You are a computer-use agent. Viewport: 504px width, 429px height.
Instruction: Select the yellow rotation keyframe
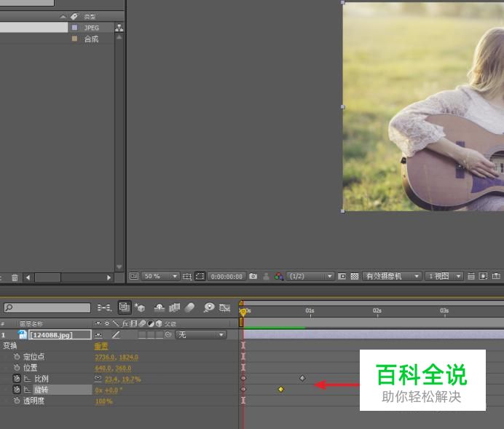[x=281, y=389]
